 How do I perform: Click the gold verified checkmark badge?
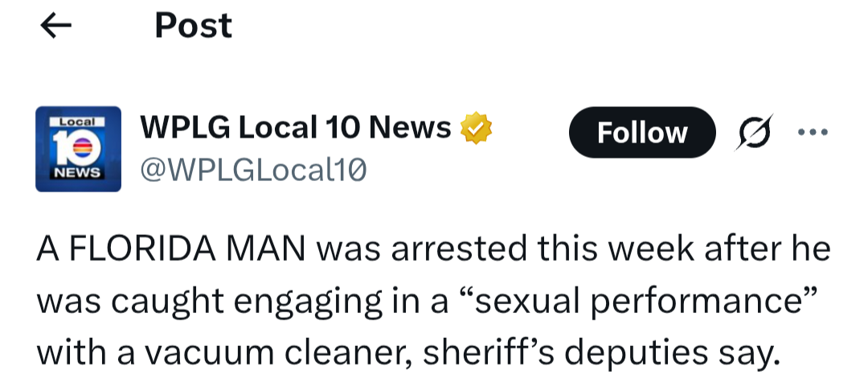coord(476,128)
